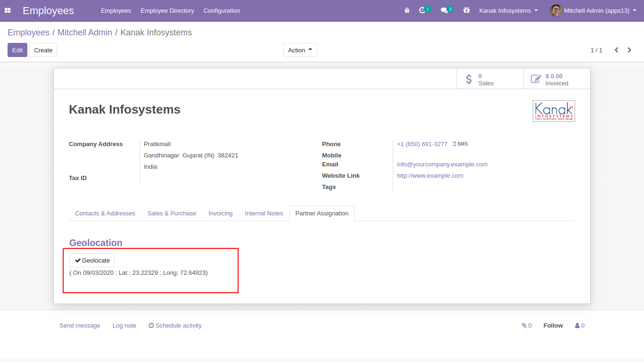Click the SMS phone icon link
The image size is (644, 362).
[461, 144]
